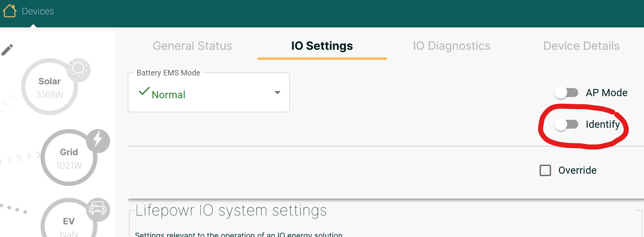Go to the Device Details tab
The image size is (644, 237).
click(581, 46)
